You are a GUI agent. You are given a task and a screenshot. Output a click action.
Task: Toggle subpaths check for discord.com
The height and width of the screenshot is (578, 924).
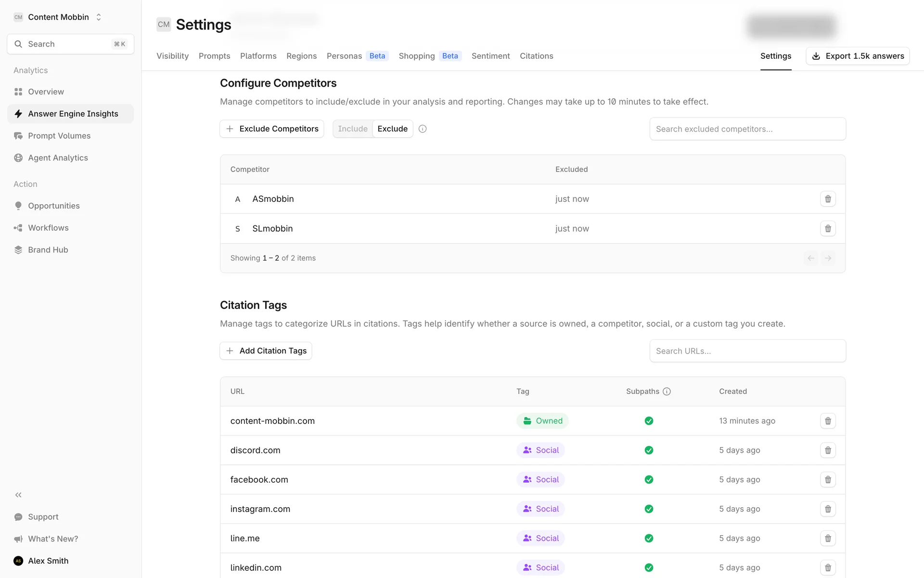click(649, 450)
